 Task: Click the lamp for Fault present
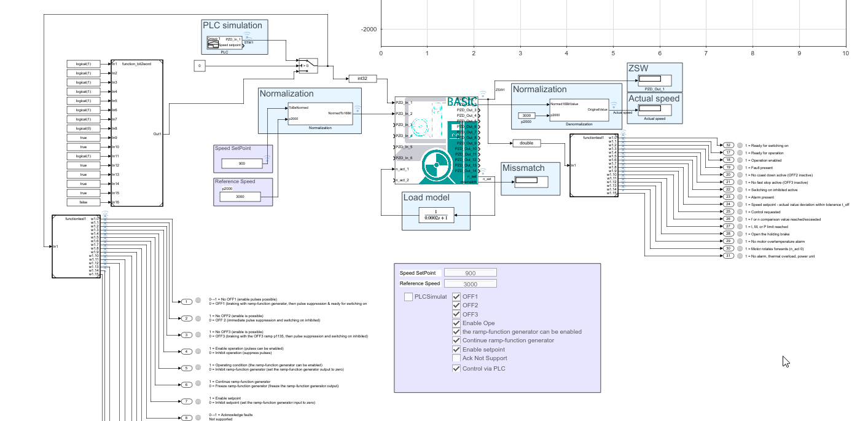[740, 167]
